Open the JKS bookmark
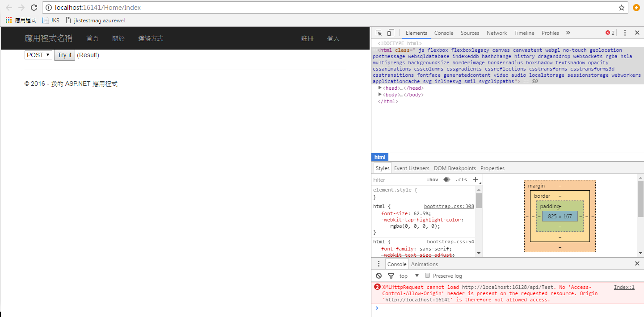Screen dimensions: 644x317 (51, 20)
